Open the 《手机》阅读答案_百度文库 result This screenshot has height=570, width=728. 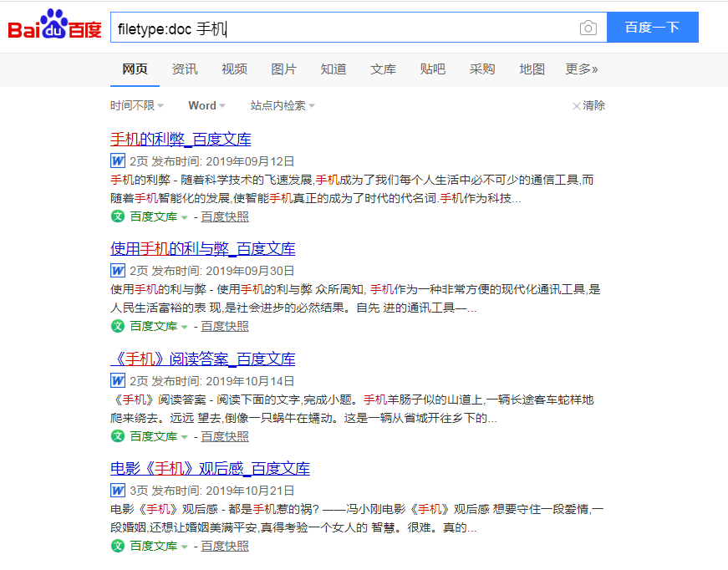(x=202, y=359)
